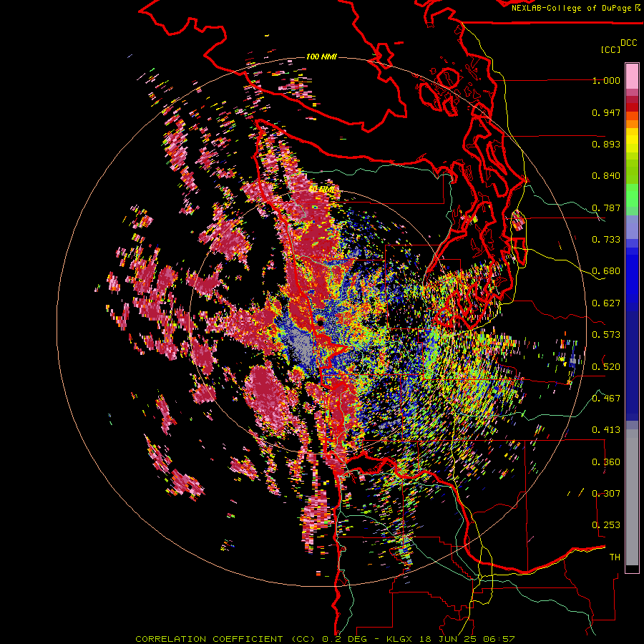This screenshot has width=644, height=644.
Task: Click the yellow segment of color bar
Action: (632, 140)
